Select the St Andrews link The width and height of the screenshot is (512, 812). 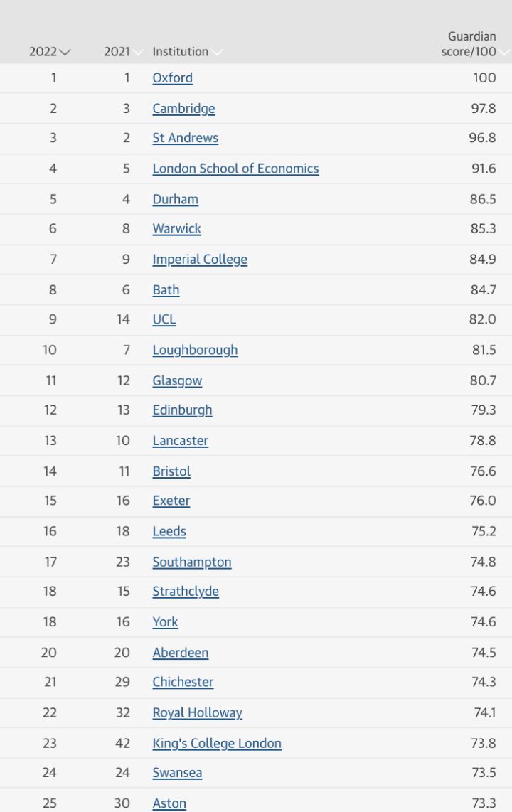(185, 138)
